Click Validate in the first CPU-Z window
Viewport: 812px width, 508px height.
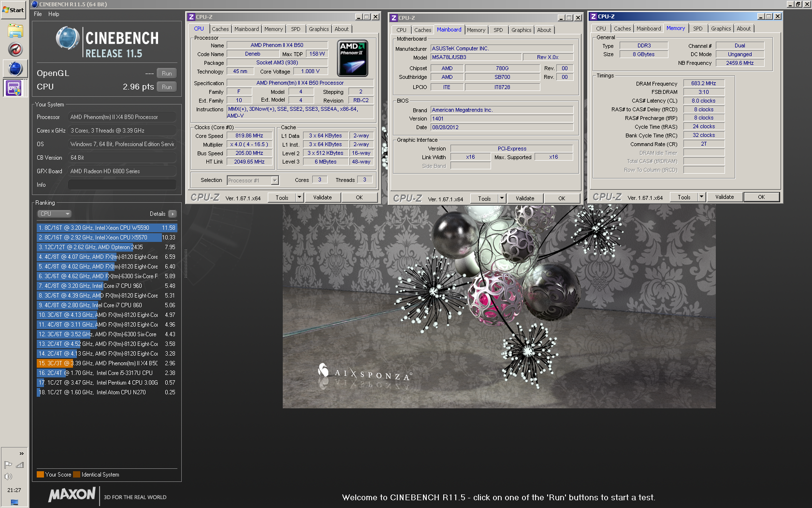tap(322, 197)
